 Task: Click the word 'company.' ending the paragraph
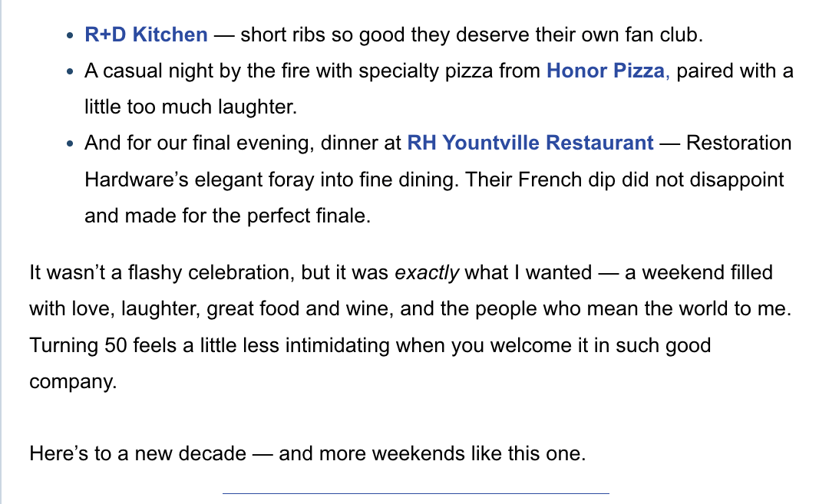pyautogui.click(x=73, y=381)
